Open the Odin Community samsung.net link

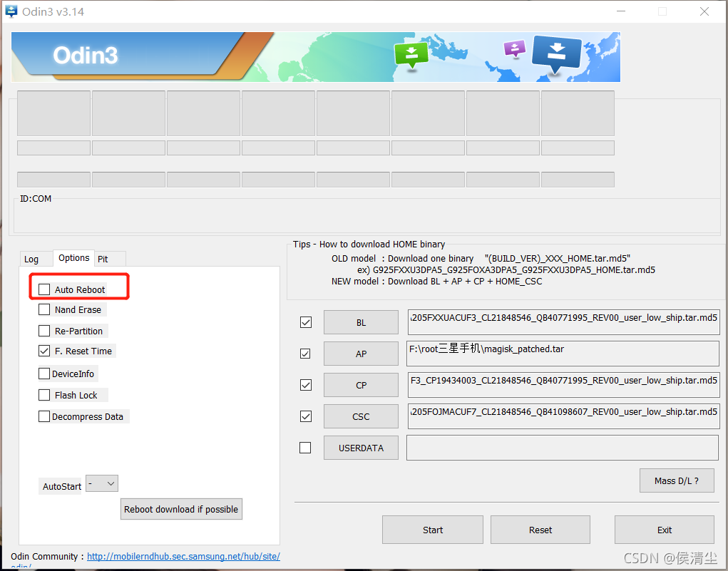point(183,556)
